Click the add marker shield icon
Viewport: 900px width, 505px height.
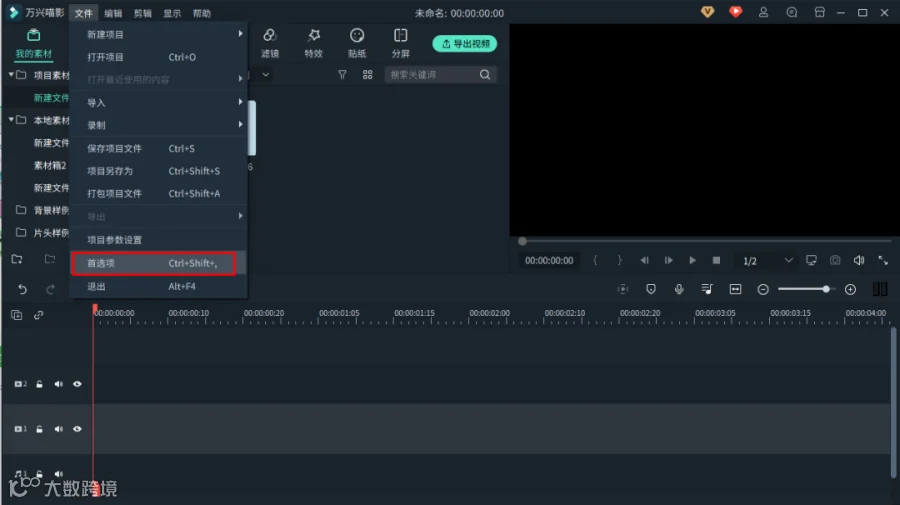pyautogui.click(x=651, y=289)
